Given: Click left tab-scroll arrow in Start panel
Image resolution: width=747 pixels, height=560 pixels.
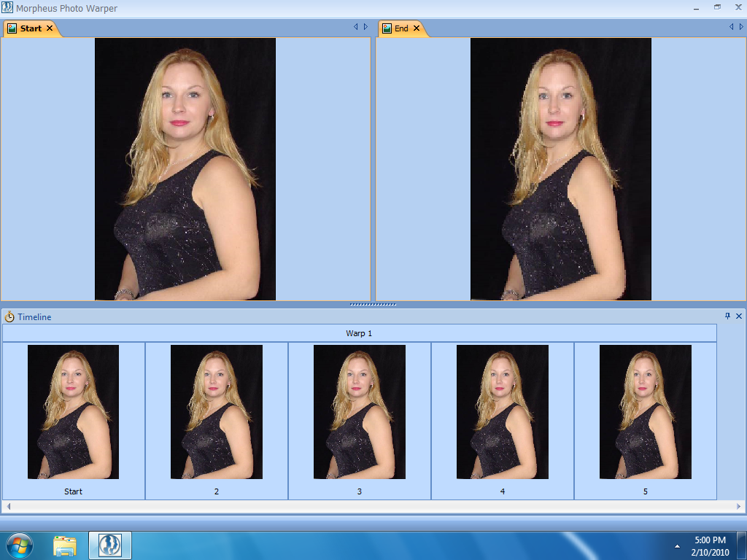Looking at the screenshot, I should [355, 27].
